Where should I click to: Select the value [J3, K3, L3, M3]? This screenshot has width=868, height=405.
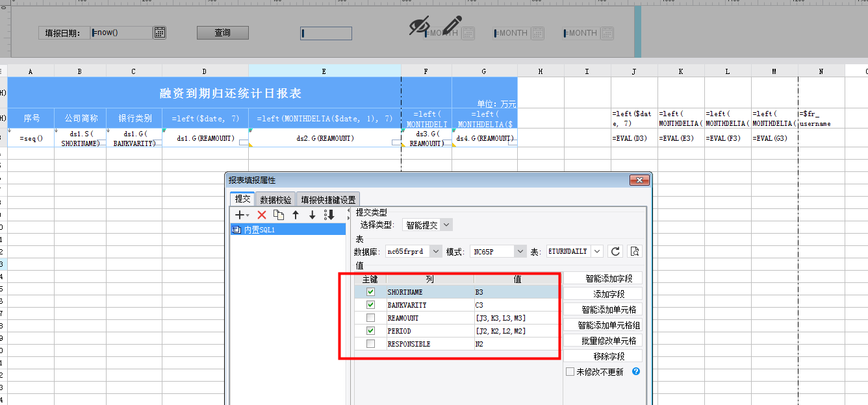[x=516, y=318]
